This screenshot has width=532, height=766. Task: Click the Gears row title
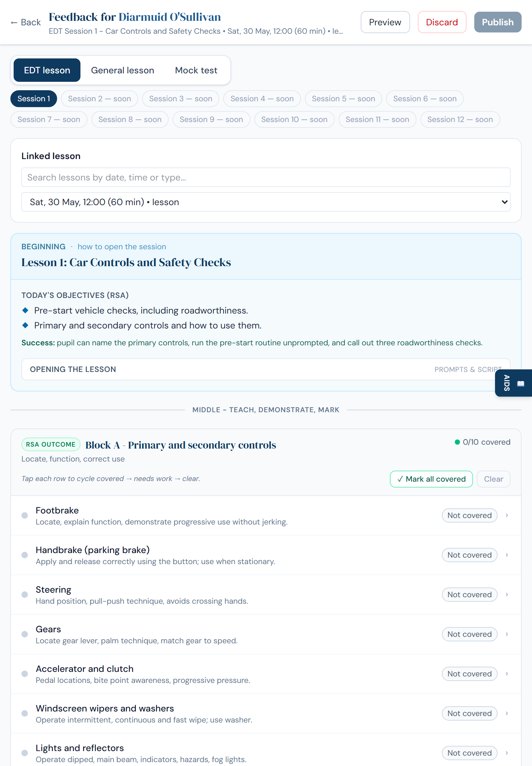point(48,630)
